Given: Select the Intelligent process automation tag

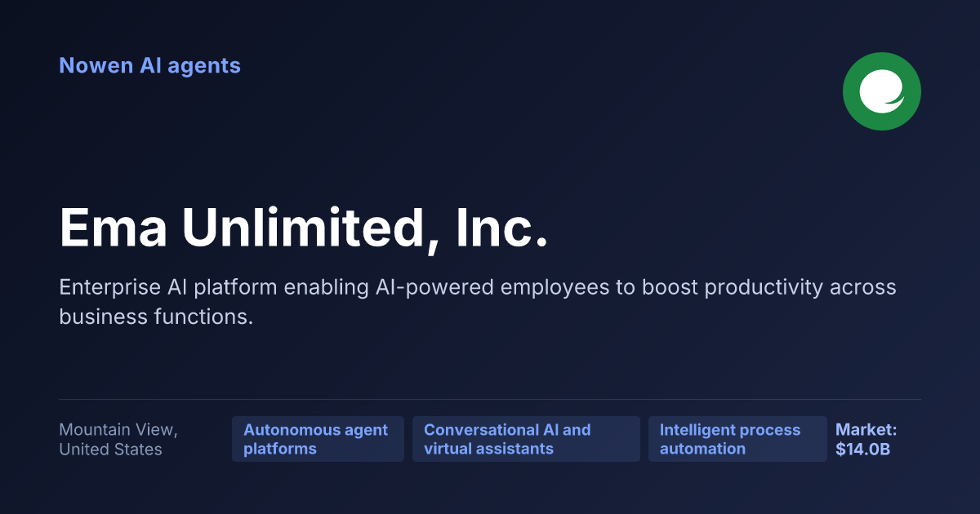Looking at the screenshot, I should 737,439.
